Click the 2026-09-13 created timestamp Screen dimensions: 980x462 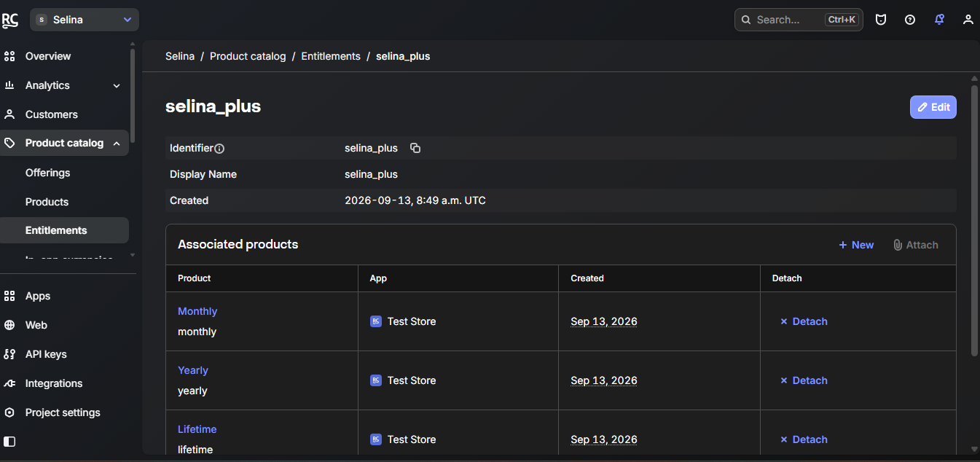(415, 200)
